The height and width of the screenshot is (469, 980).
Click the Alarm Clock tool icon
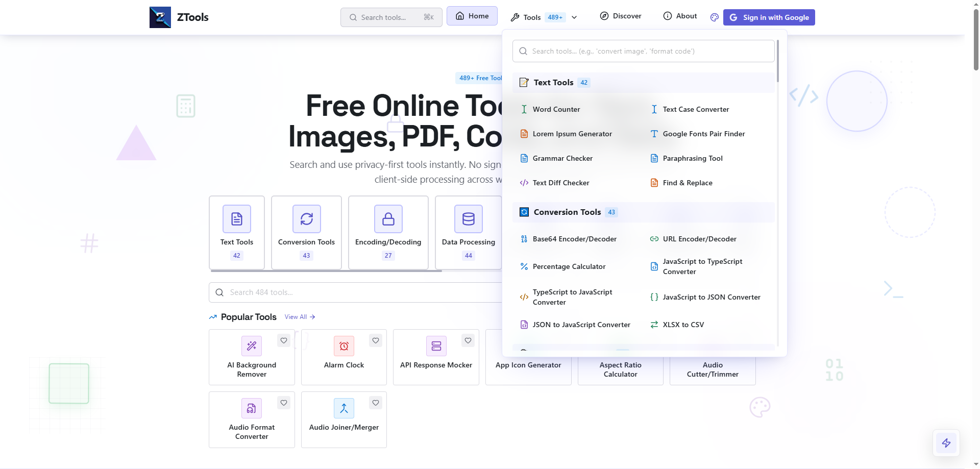pyautogui.click(x=344, y=346)
